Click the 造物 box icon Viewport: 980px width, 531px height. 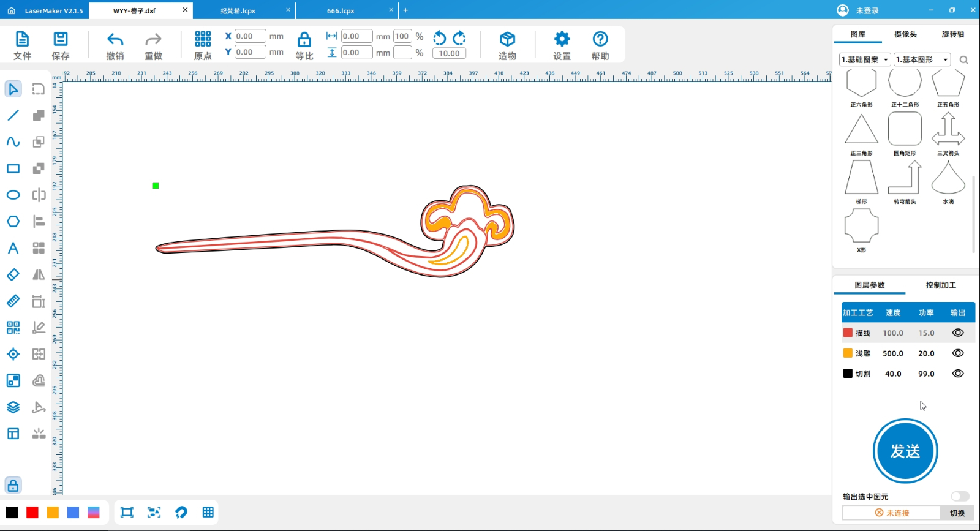coord(507,40)
